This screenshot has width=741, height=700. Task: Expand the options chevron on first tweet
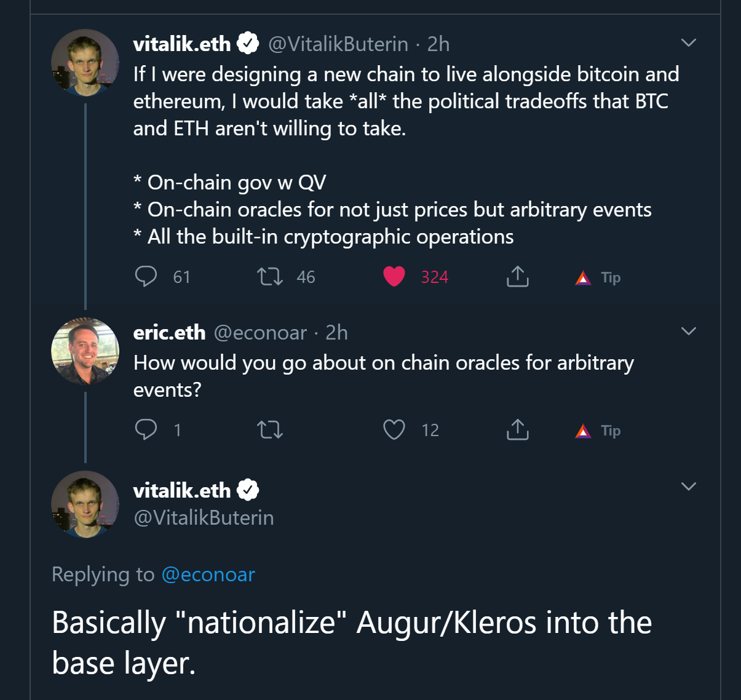689,43
